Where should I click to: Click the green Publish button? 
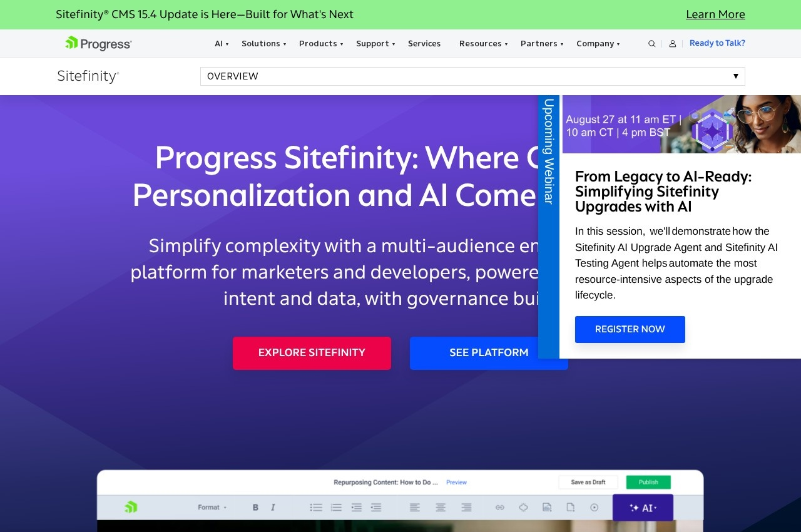click(x=648, y=483)
